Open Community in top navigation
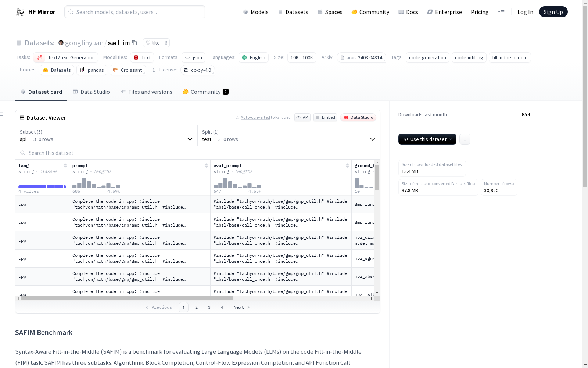 [x=370, y=12]
